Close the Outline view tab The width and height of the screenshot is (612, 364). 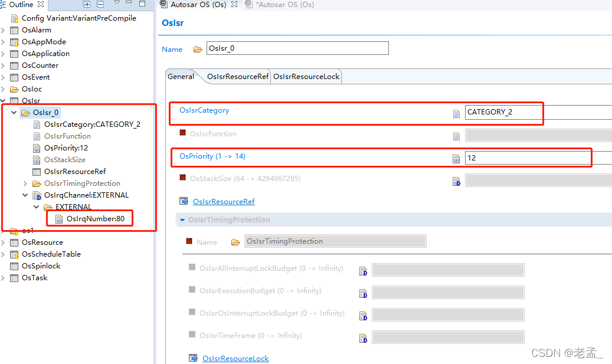tap(41, 4)
